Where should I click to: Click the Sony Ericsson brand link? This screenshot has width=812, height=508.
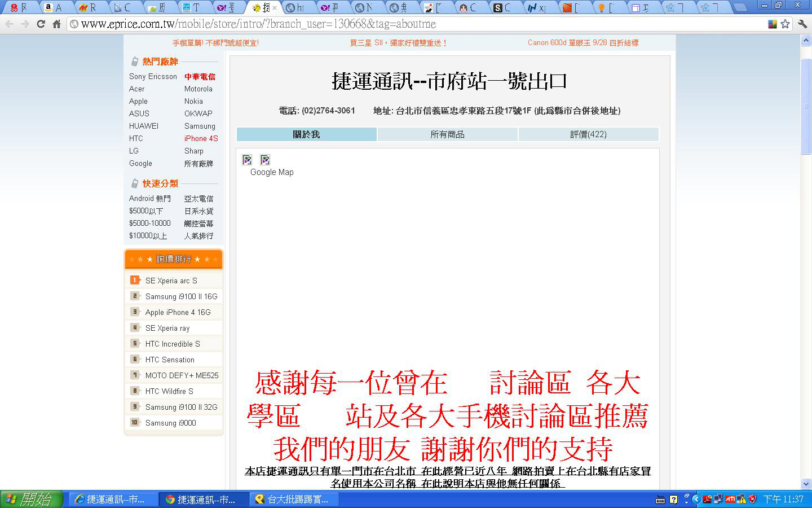click(x=153, y=76)
